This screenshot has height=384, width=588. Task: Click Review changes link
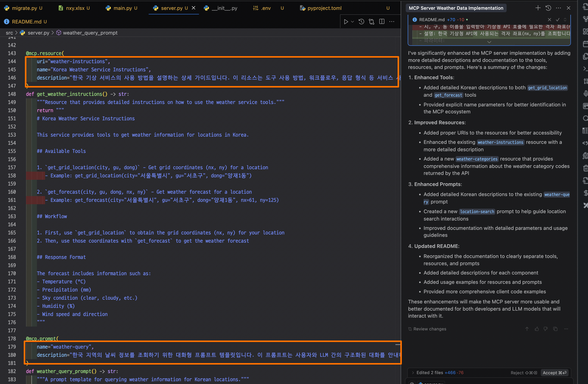tap(430, 329)
